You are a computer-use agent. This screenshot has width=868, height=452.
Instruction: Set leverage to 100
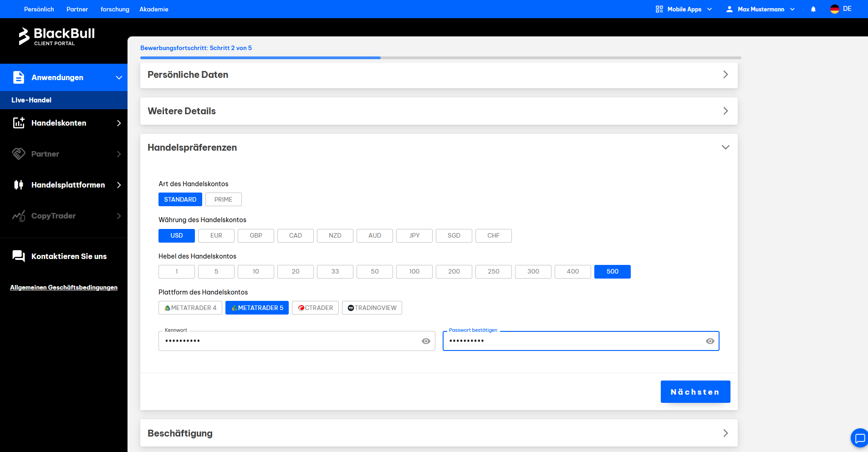(x=414, y=271)
